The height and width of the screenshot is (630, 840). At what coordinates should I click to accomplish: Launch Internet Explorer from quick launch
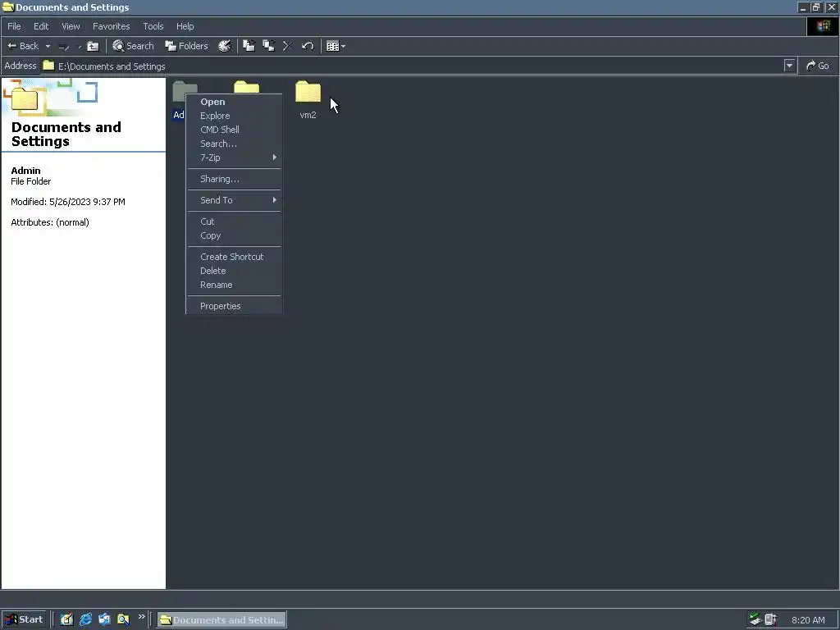(85, 619)
